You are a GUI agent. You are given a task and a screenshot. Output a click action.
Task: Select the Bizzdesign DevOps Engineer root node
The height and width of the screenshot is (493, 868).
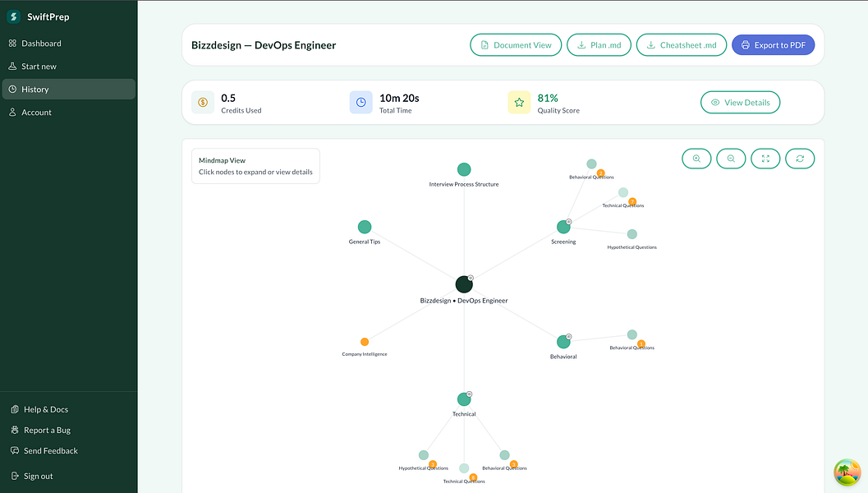[464, 284]
